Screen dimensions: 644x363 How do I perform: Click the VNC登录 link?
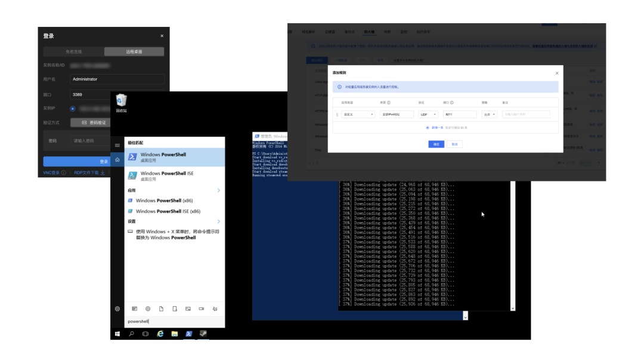pos(51,173)
